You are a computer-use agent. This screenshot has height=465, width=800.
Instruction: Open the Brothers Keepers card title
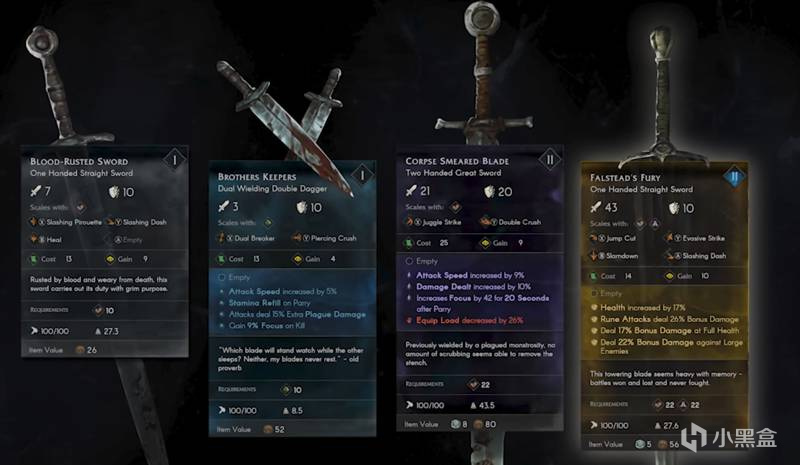tap(257, 177)
